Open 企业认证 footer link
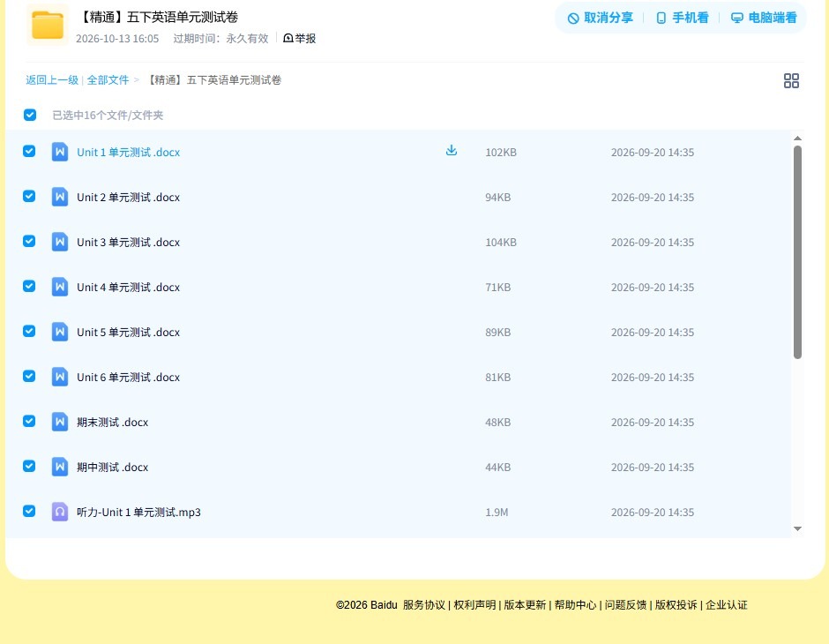This screenshot has width=829, height=644. coord(727,605)
